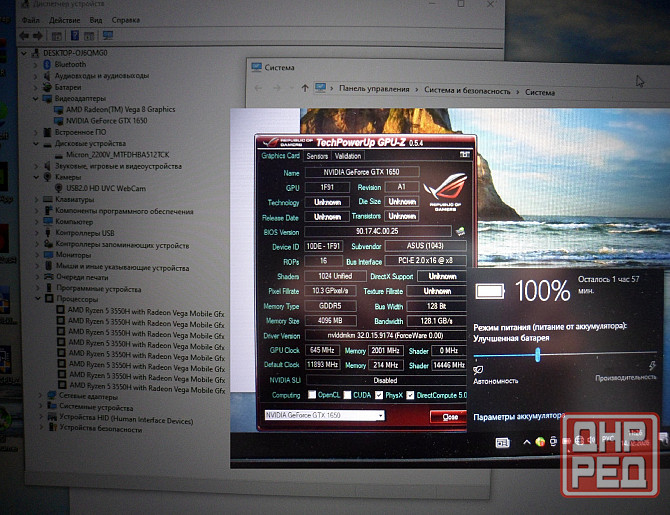The image size is (670, 515).
Task: Expand the Клавиатуры device category
Action: point(37,199)
